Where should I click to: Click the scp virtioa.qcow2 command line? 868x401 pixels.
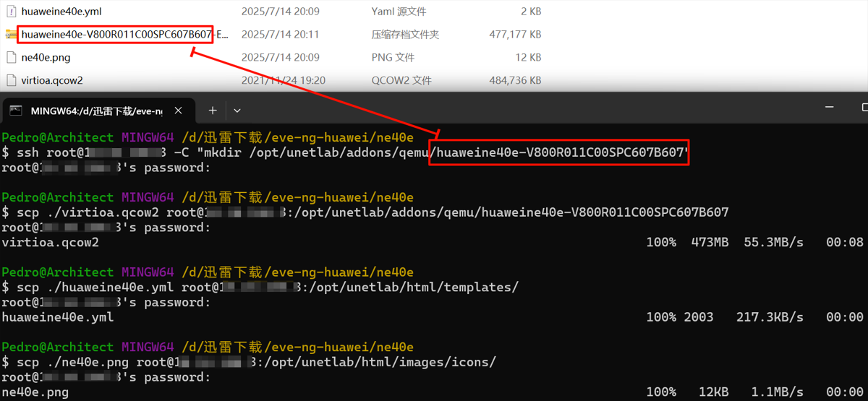[x=365, y=212]
